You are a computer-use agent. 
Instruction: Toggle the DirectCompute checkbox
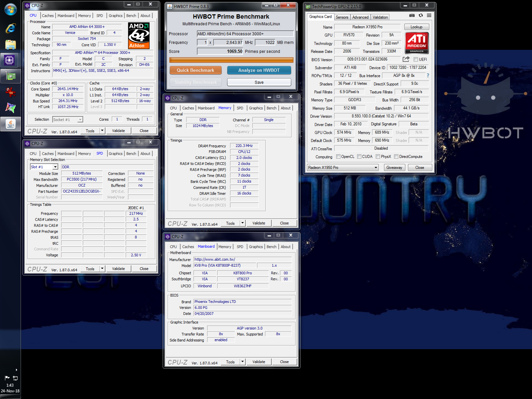(396, 157)
